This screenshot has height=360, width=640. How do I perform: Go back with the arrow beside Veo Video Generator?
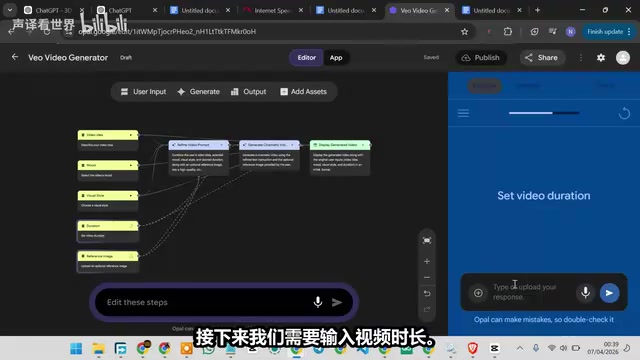click(15, 57)
